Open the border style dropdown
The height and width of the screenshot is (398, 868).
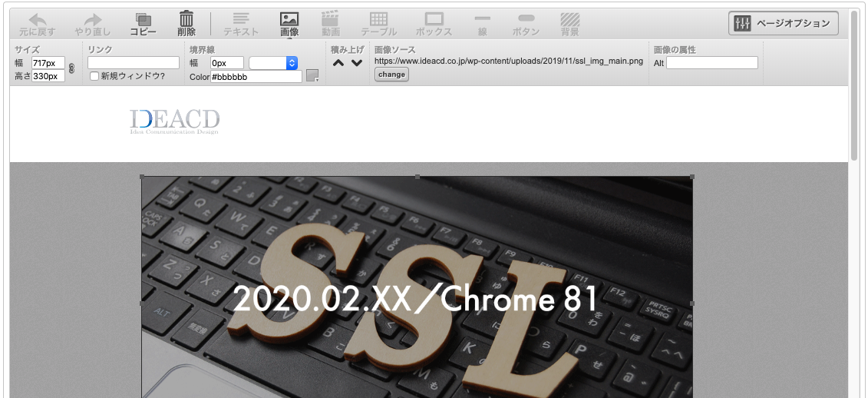pos(273,63)
